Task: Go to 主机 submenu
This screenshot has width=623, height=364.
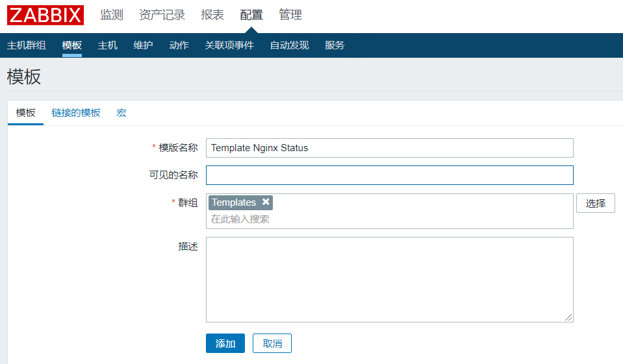Action: (x=108, y=45)
